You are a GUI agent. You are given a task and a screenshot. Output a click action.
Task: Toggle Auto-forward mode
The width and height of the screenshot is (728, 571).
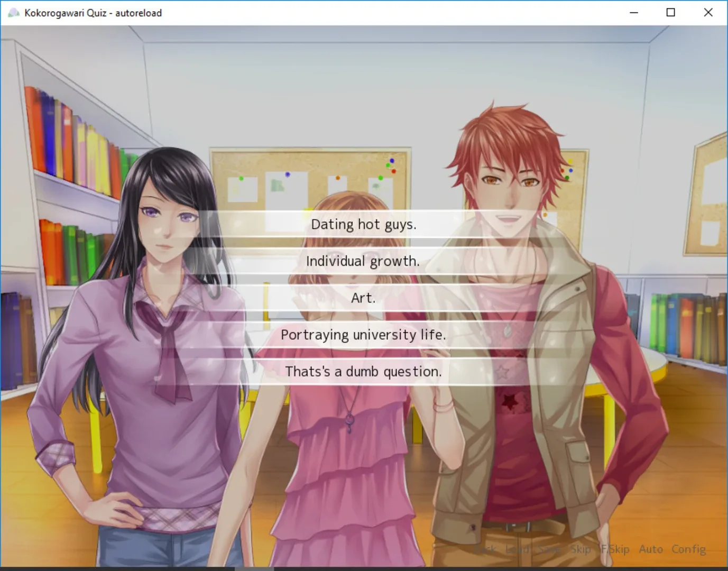[650, 549]
